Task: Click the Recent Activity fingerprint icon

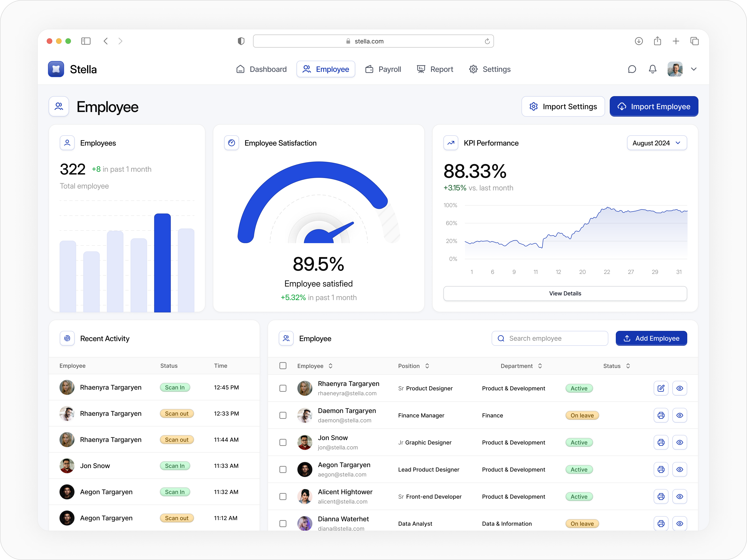Action: click(x=67, y=338)
